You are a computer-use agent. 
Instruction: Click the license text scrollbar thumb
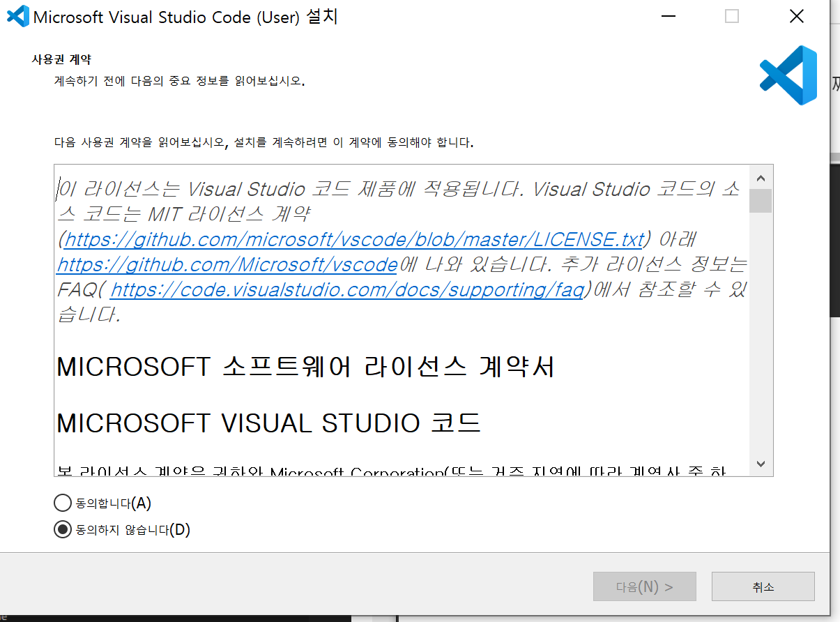click(761, 200)
